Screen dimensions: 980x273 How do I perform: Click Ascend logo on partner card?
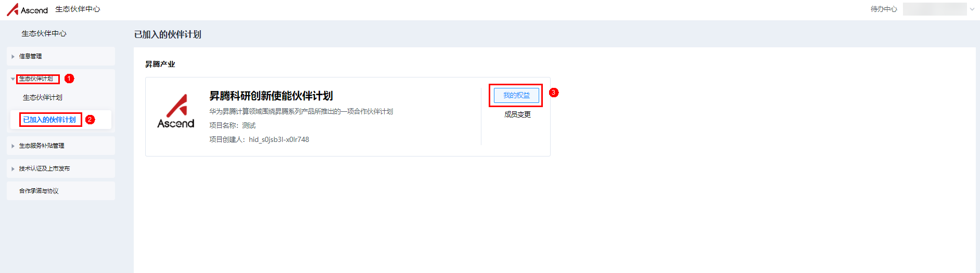[176, 111]
